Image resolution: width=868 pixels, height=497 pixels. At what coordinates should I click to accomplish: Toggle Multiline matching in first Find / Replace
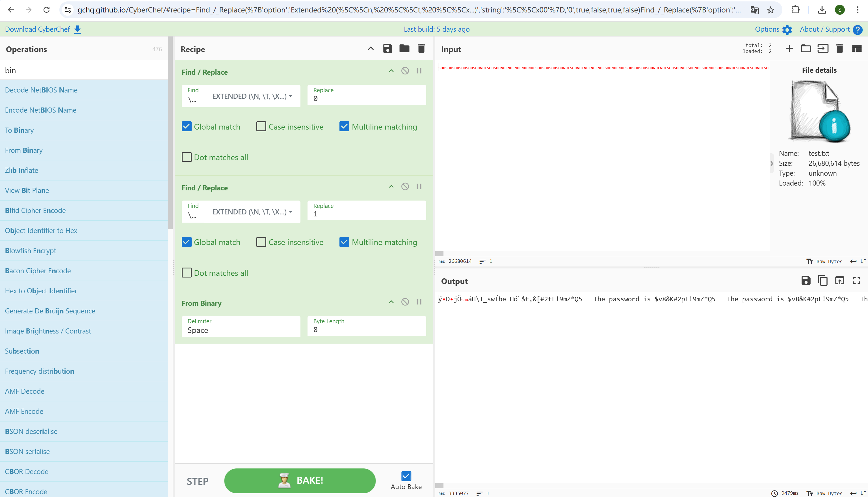tap(345, 127)
